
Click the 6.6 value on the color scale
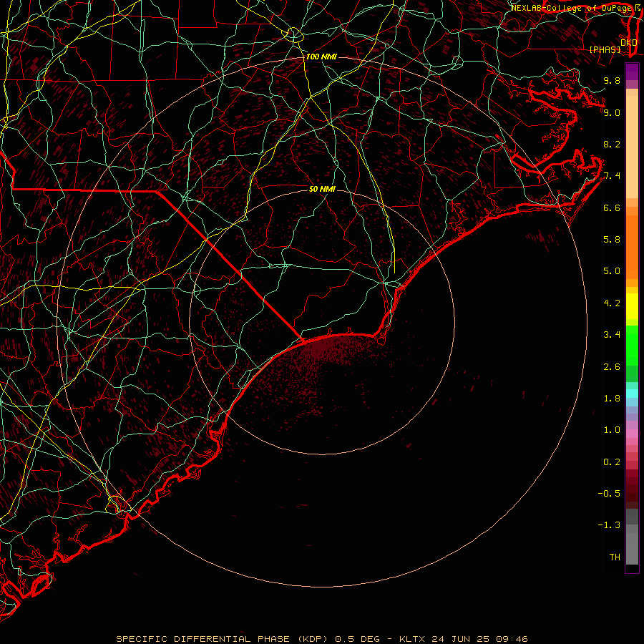tap(612, 208)
